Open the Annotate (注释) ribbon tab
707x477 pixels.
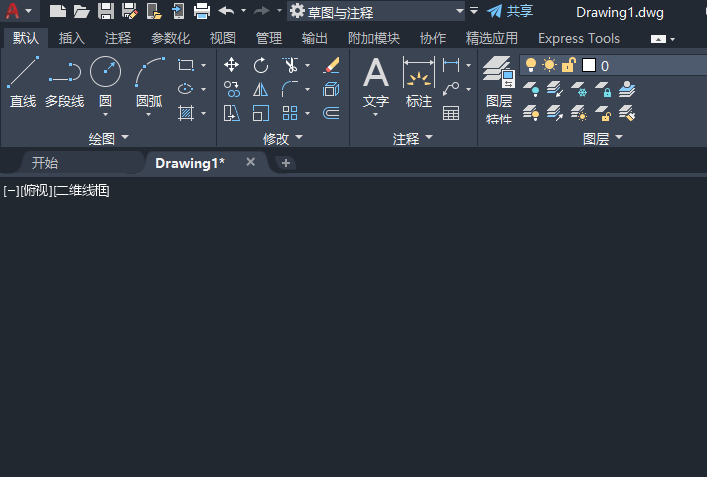click(x=118, y=38)
